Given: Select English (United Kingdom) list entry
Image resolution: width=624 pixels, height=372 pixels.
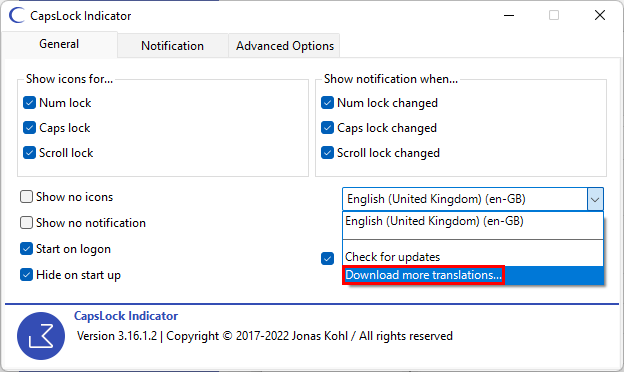Looking at the screenshot, I should [x=473, y=221].
